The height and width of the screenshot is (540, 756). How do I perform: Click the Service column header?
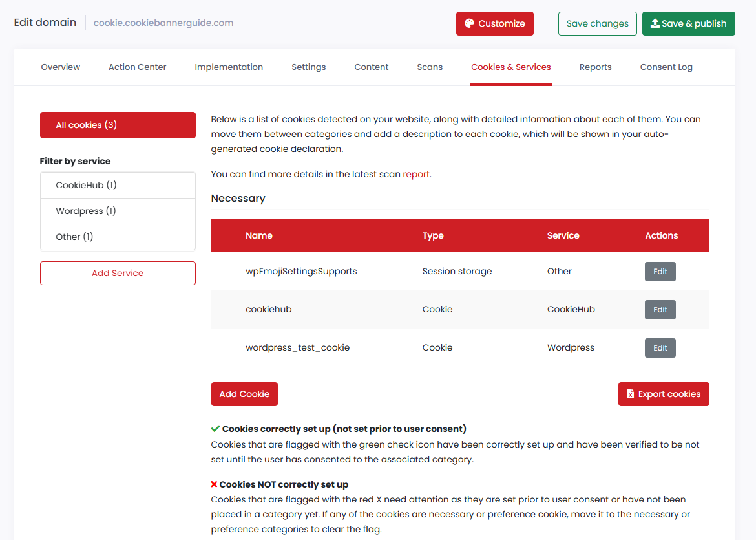click(x=563, y=235)
